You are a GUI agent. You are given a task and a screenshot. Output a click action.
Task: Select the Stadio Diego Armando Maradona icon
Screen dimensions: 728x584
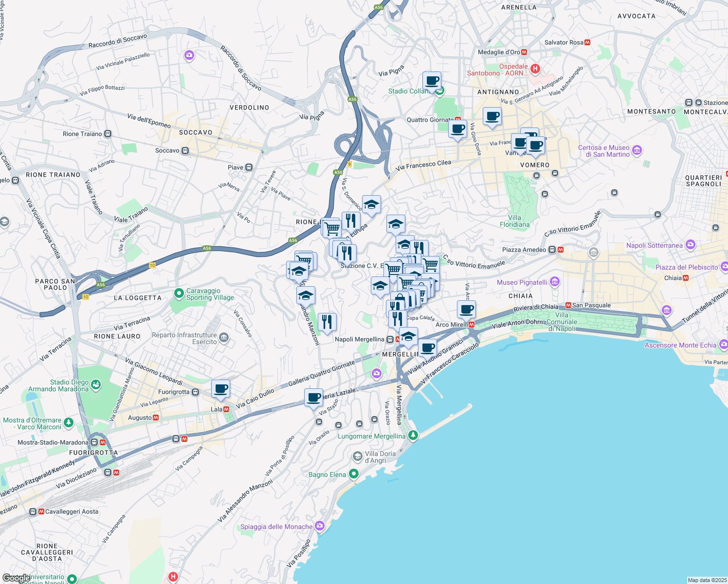[96, 385]
